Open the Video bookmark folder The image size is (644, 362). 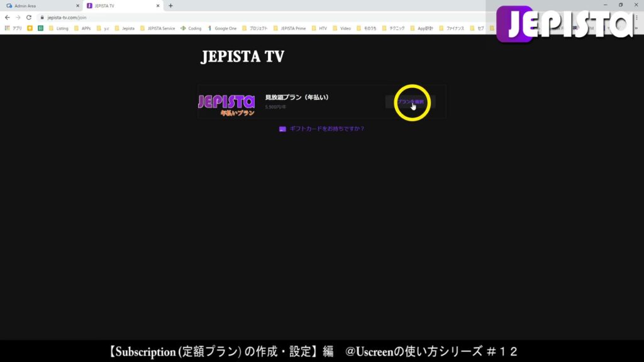coord(341,28)
